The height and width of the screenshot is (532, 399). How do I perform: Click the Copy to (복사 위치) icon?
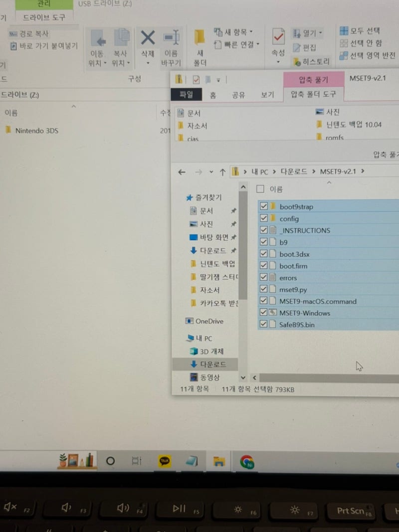click(121, 37)
